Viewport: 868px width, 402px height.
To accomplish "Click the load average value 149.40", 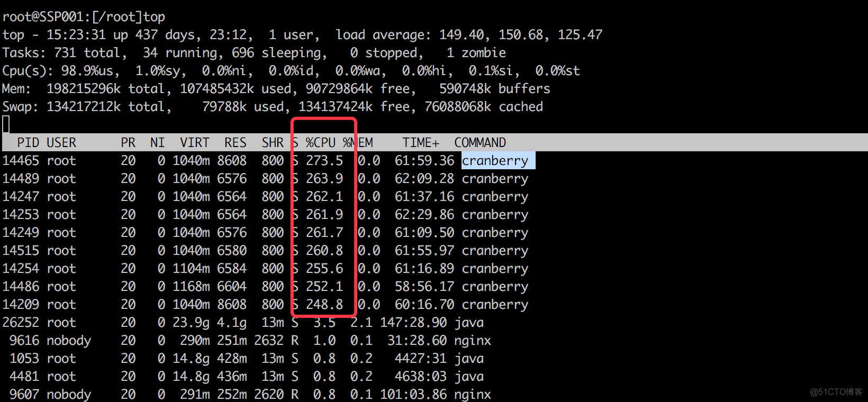I will [462, 35].
